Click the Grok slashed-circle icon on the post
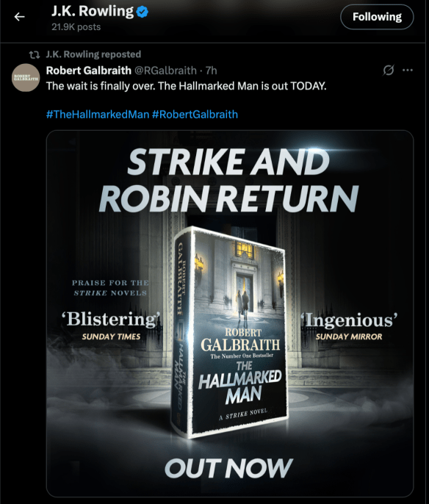Viewport: 429px width, 504px height. pos(388,70)
